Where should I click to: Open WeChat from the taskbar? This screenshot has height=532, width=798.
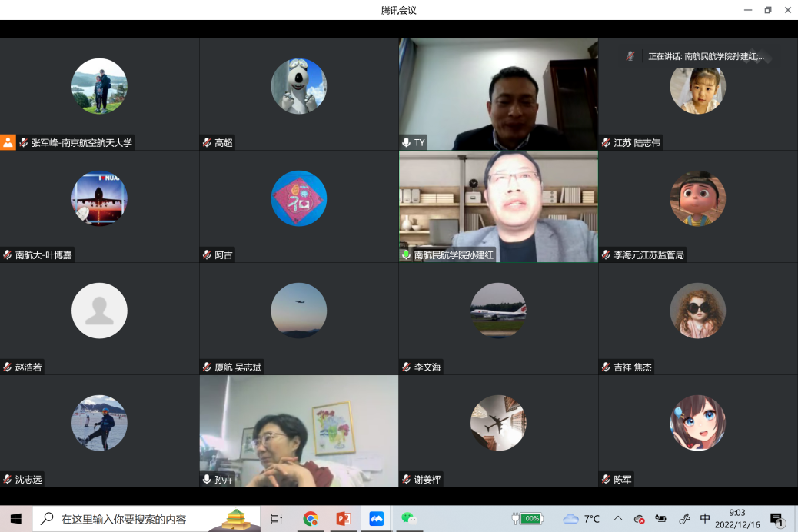point(409,519)
